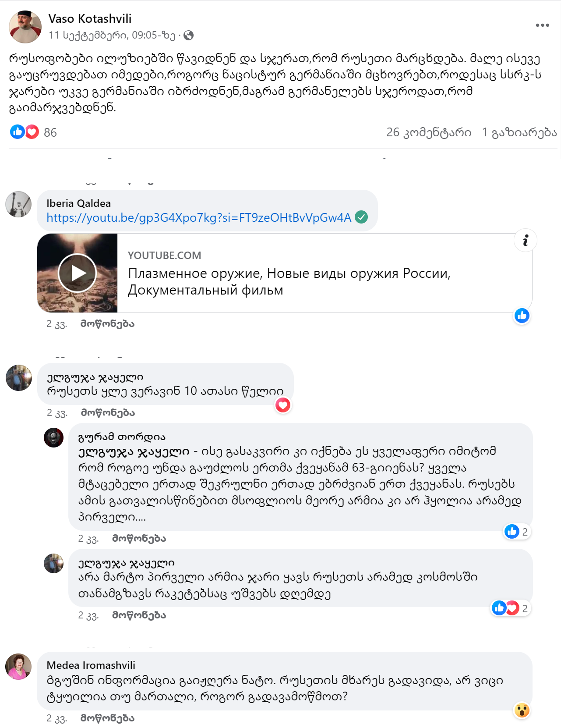Screen dimensions: 561x728
Task: Click მოწონება under Medea Iromashvili's comment
Action: pyautogui.click(x=107, y=718)
